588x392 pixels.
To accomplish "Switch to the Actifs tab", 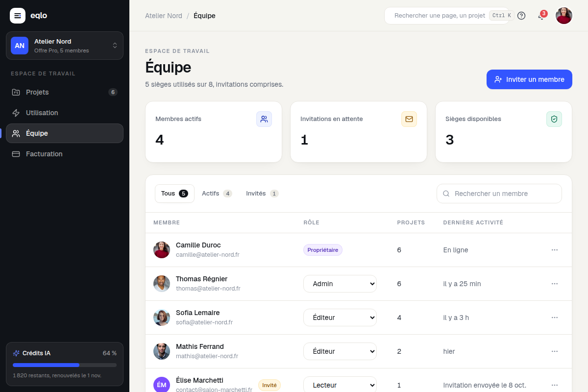I will coord(217,194).
